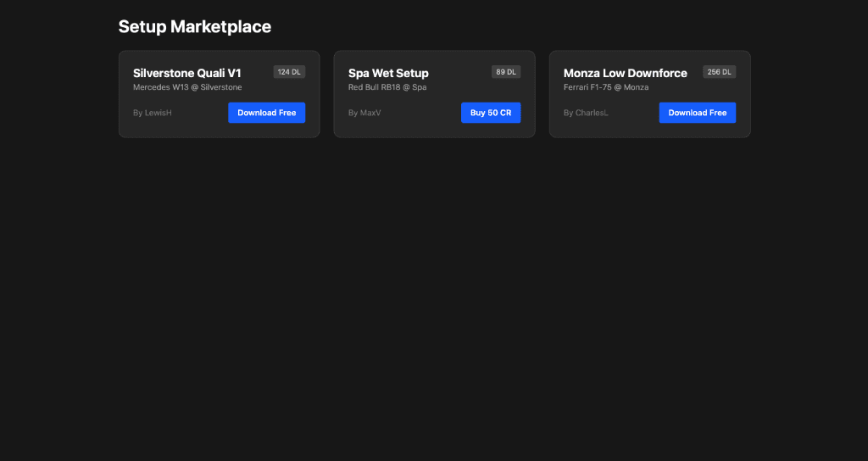This screenshot has width=868, height=461.
Task: Open the Silverstone Quali V1 title
Action: (187, 73)
